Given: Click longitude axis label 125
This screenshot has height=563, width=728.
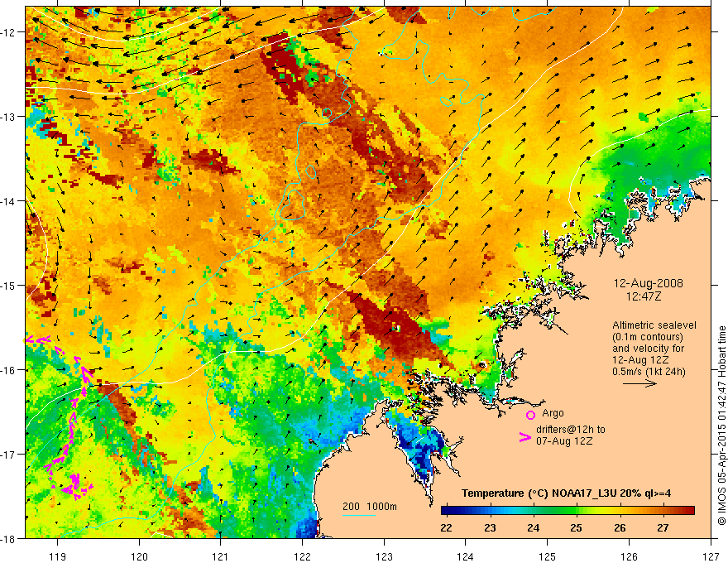Looking at the screenshot, I should pyautogui.click(x=548, y=556).
